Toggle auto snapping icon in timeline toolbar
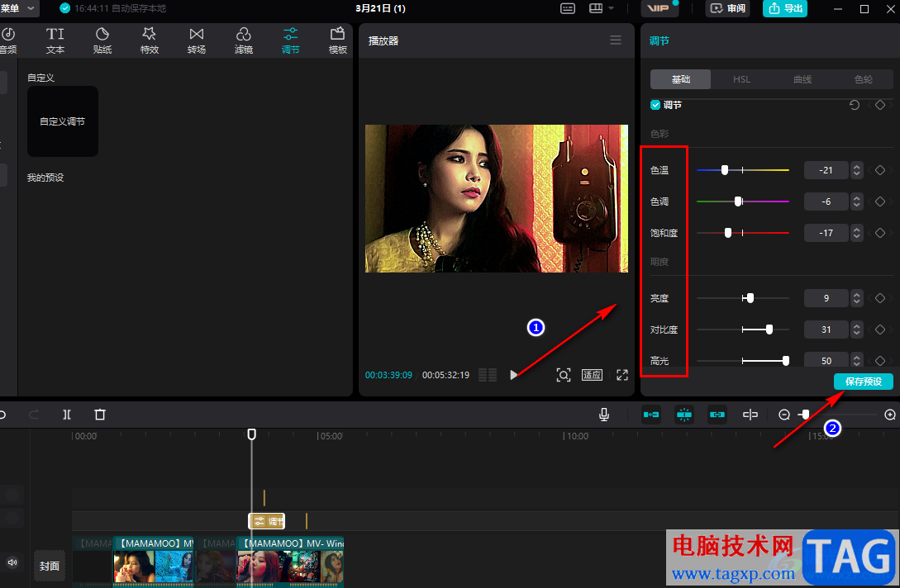Screen dimensions: 900x588 pos(684,415)
